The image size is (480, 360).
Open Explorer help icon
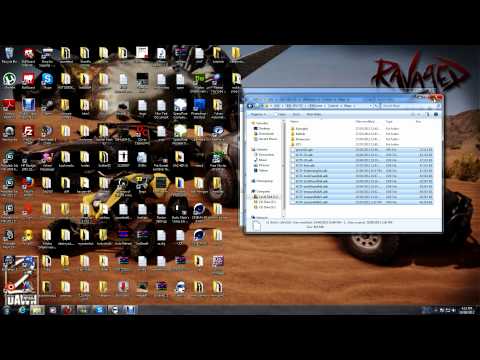436,114
